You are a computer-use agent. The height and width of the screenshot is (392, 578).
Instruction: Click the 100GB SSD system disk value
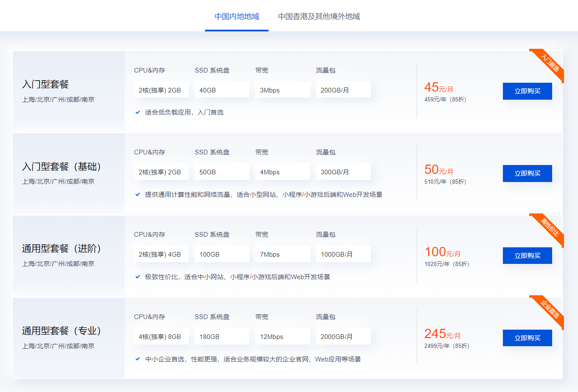point(222,254)
